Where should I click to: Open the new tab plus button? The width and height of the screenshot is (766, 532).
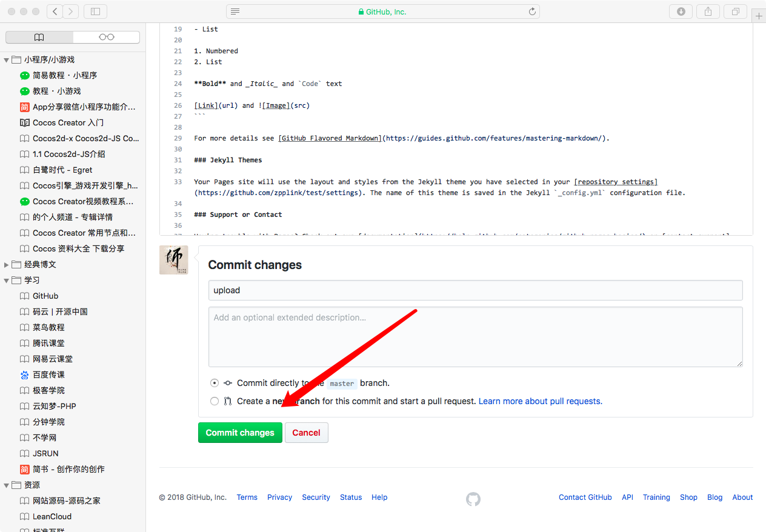(758, 16)
